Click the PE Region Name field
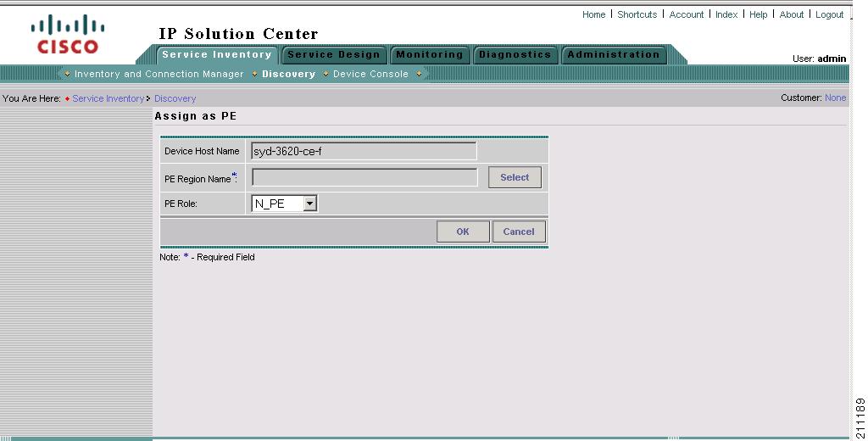The height and width of the screenshot is (441, 868). pyautogui.click(x=364, y=177)
